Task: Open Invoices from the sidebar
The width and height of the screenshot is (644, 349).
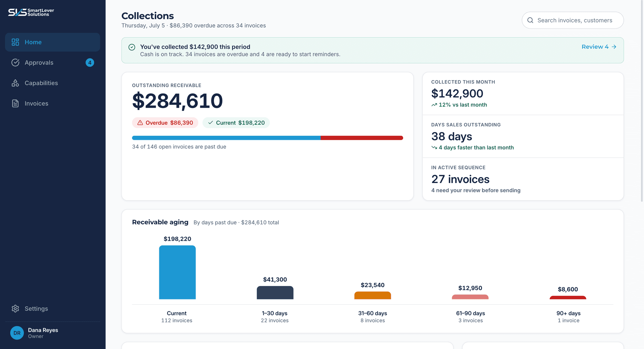Action: [53, 104]
